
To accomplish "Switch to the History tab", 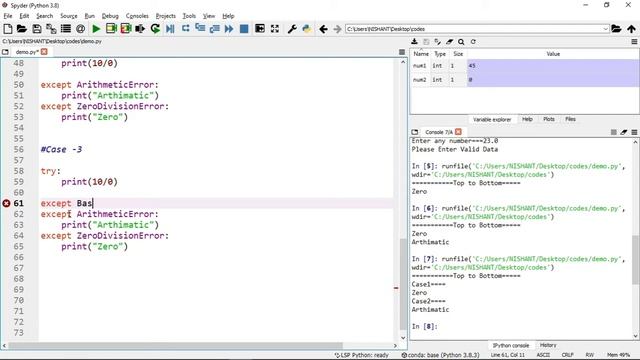I will [x=548, y=345].
